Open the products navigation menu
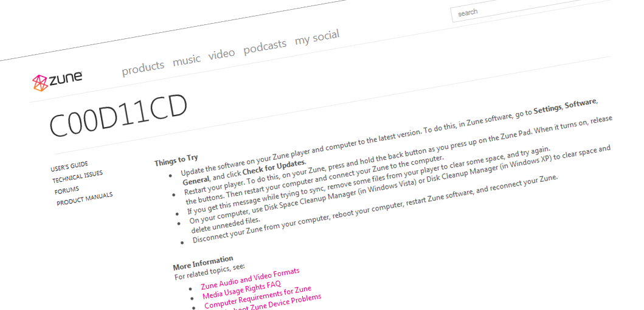 tap(143, 68)
